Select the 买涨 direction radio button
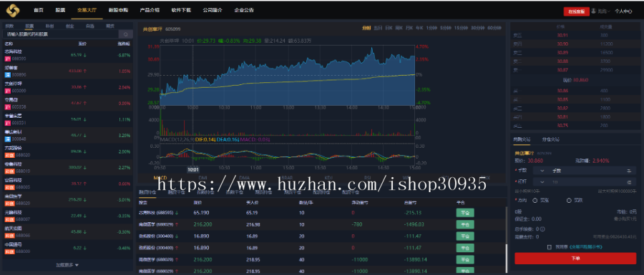Screen dimensions: 644x275 pos(535,201)
